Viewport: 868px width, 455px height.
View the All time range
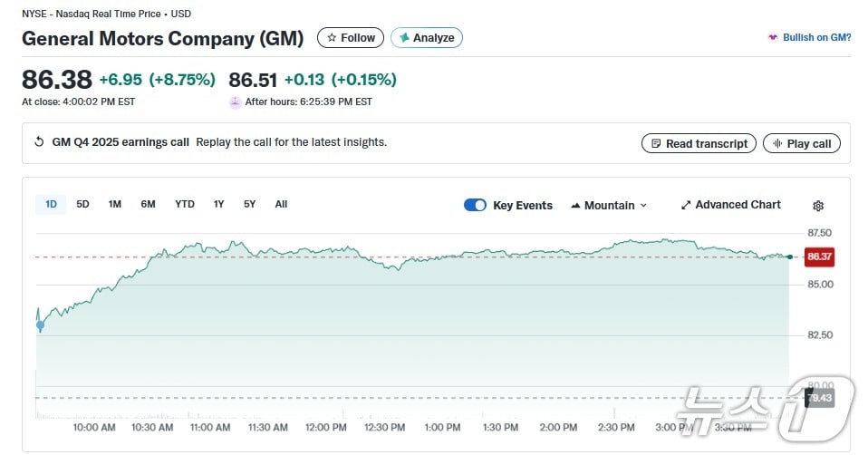pyautogui.click(x=281, y=204)
